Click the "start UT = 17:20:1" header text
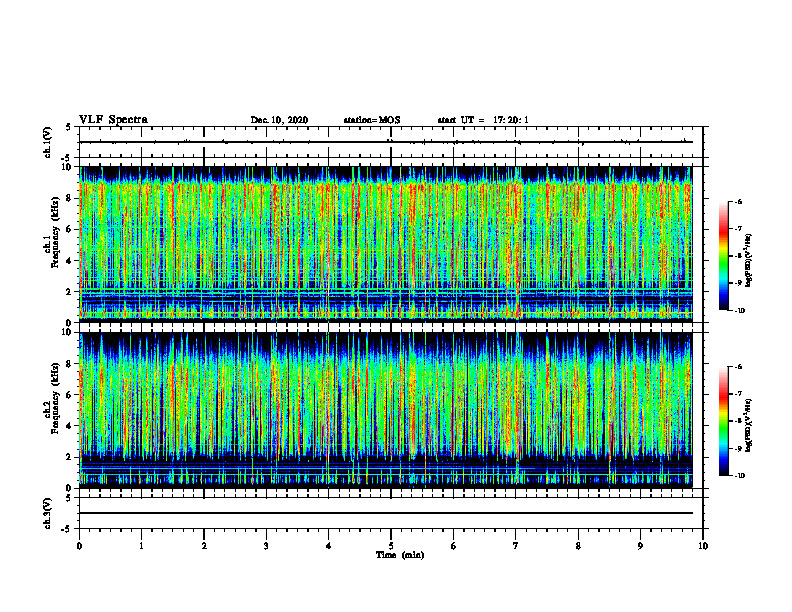Viewport: 792px width, 612px height. 483,120
